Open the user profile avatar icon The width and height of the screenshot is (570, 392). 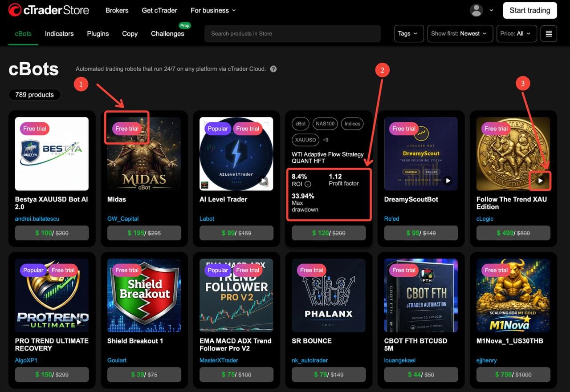pos(476,10)
